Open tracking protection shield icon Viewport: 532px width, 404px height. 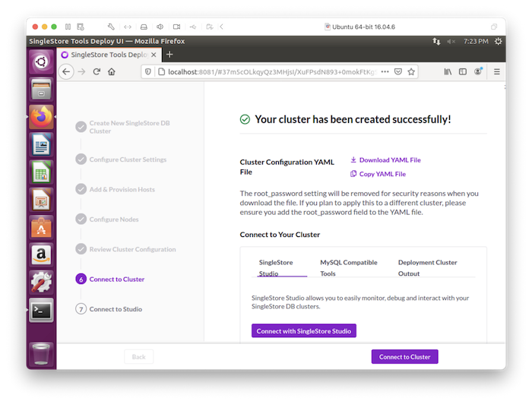148,72
